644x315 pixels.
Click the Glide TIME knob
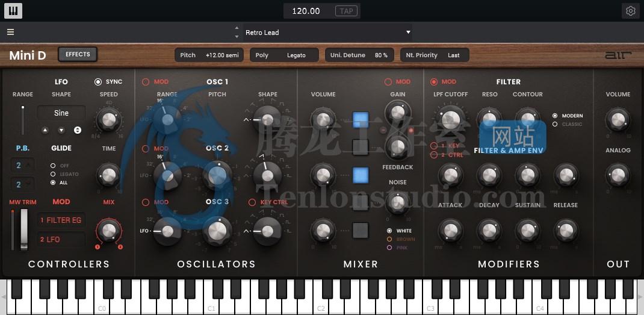[109, 175]
